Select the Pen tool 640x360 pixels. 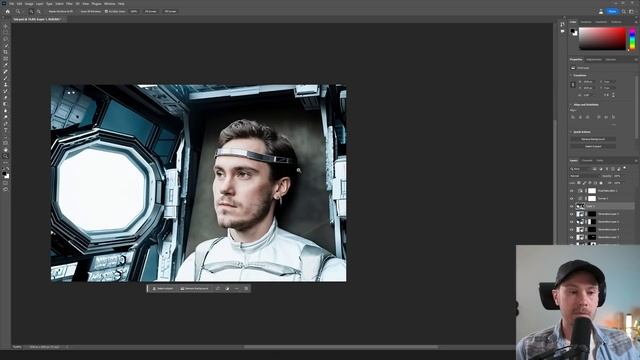click(x=6, y=124)
